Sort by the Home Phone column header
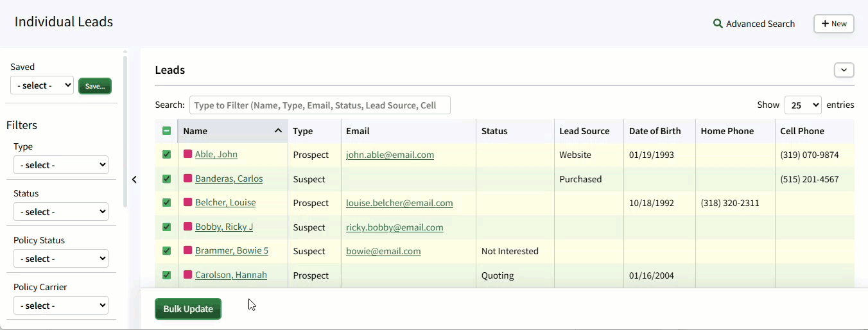 735,131
